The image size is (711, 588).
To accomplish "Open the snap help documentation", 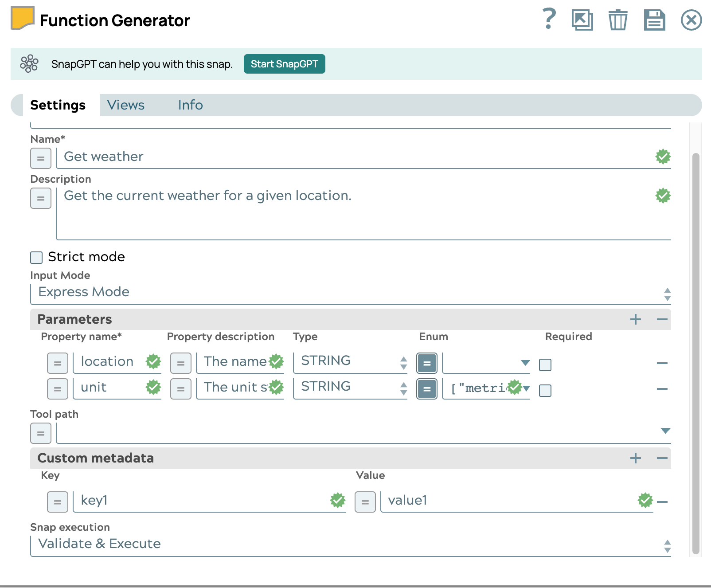I will [549, 20].
